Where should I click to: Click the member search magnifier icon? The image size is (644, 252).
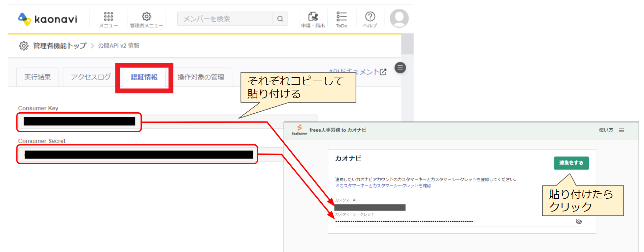click(x=280, y=19)
